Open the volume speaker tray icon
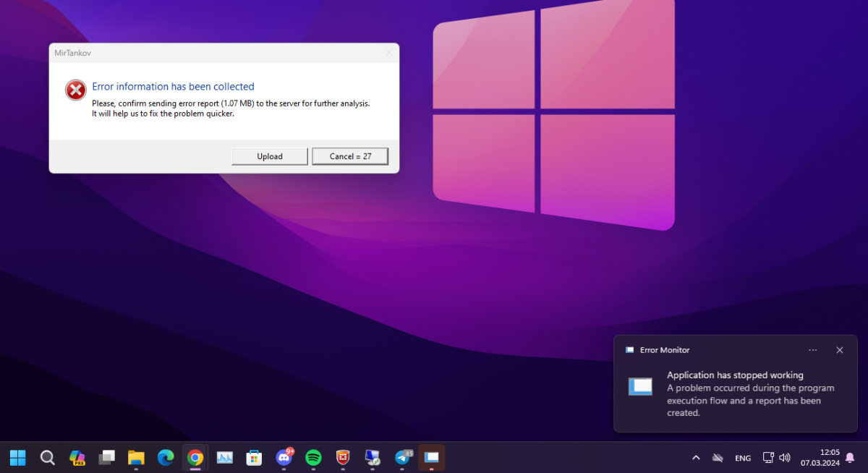The height and width of the screenshot is (473, 868). [x=785, y=458]
